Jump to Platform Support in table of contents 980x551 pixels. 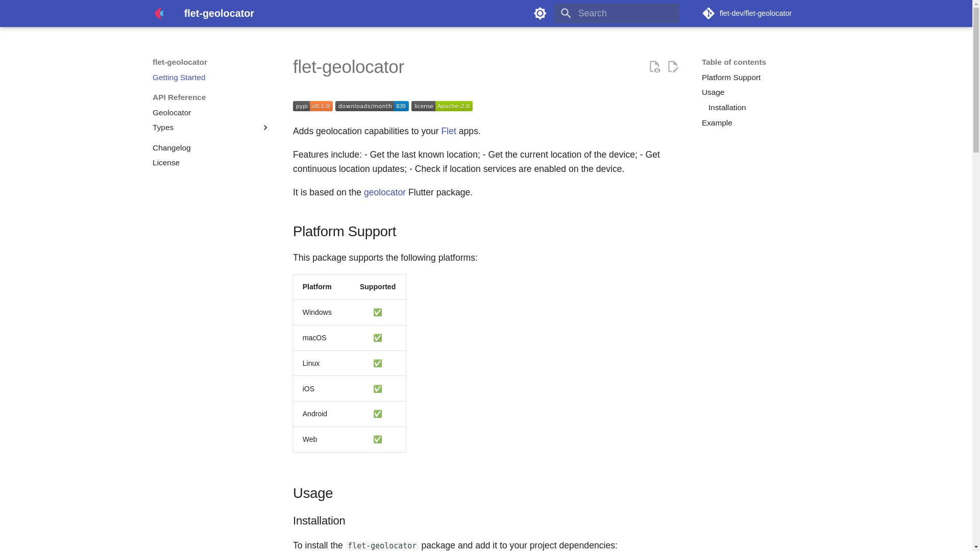[731, 78]
